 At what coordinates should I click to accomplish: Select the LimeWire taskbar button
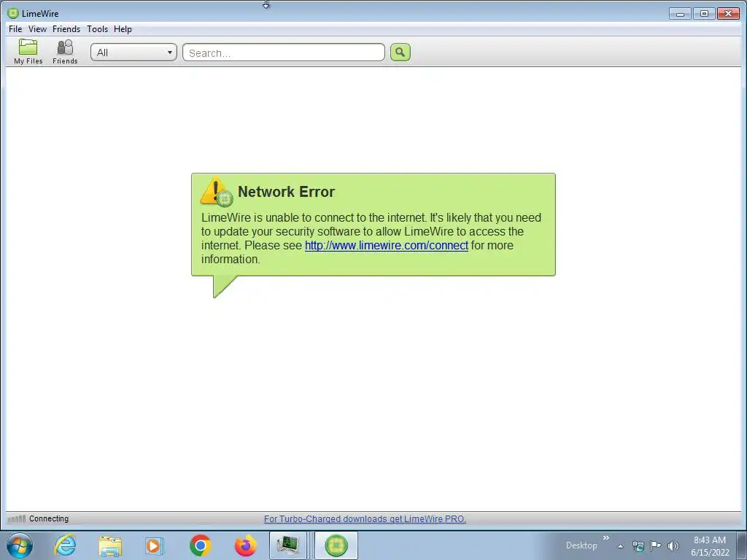coord(336,545)
